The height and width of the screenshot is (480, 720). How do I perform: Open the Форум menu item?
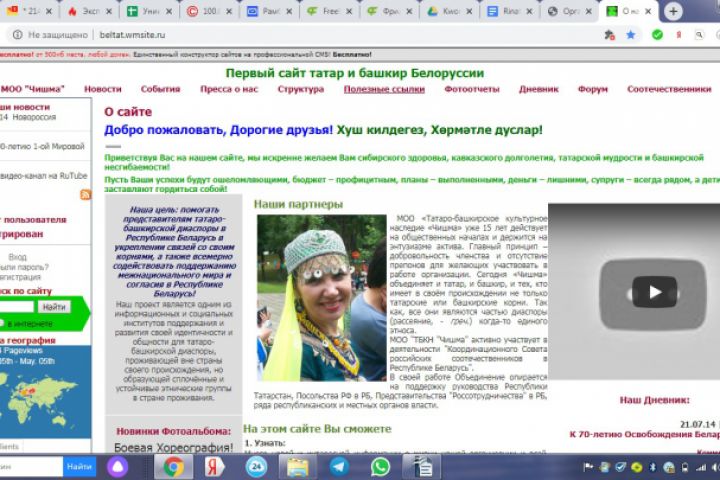(x=593, y=89)
